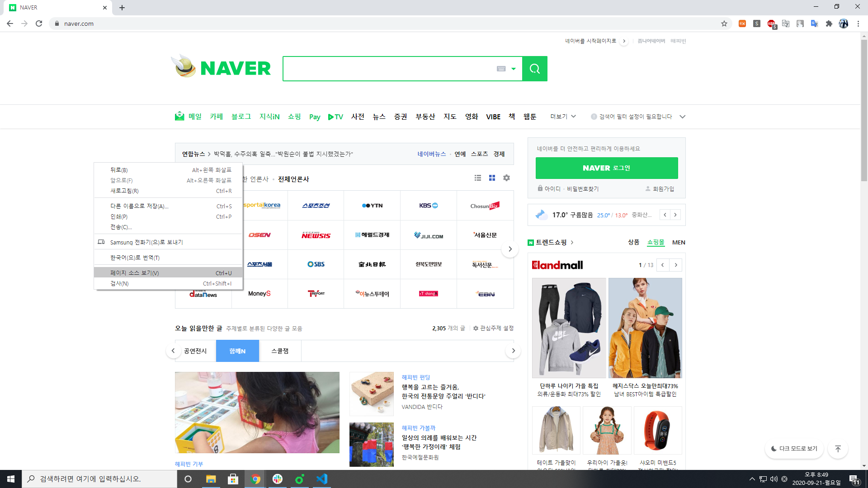Go to previous shopping banner
The height and width of the screenshot is (488, 868).
click(x=663, y=265)
